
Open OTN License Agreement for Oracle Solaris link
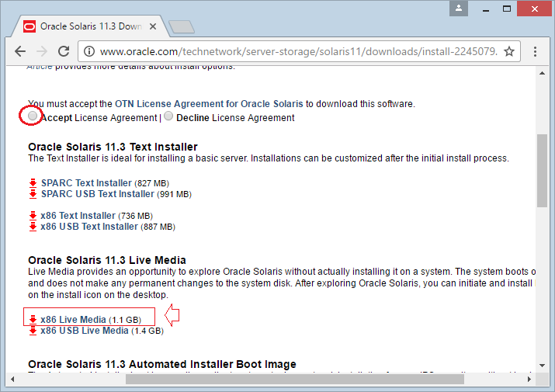point(209,104)
